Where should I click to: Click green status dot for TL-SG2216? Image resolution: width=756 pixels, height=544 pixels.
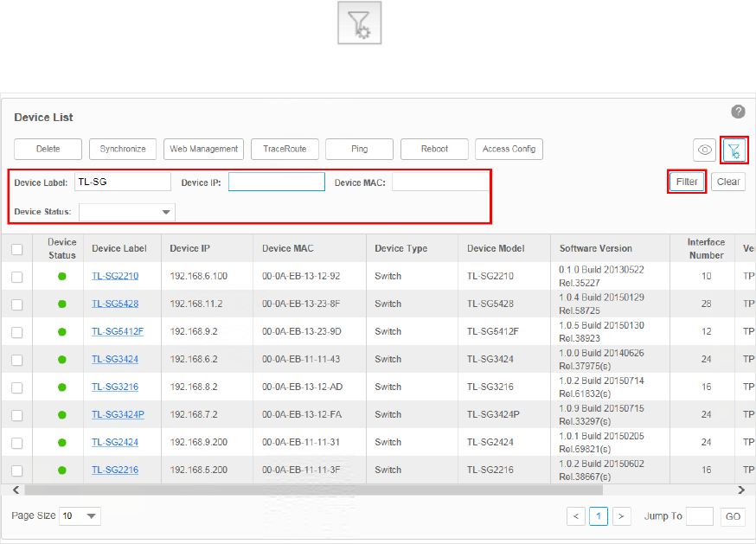click(61, 470)
